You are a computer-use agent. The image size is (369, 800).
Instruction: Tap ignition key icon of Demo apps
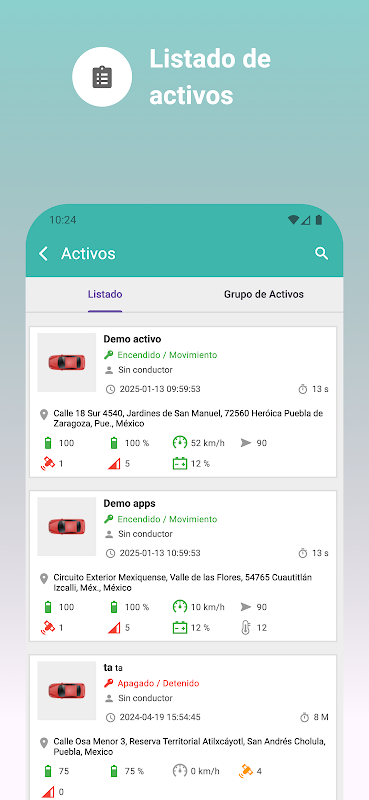(109, 519)
